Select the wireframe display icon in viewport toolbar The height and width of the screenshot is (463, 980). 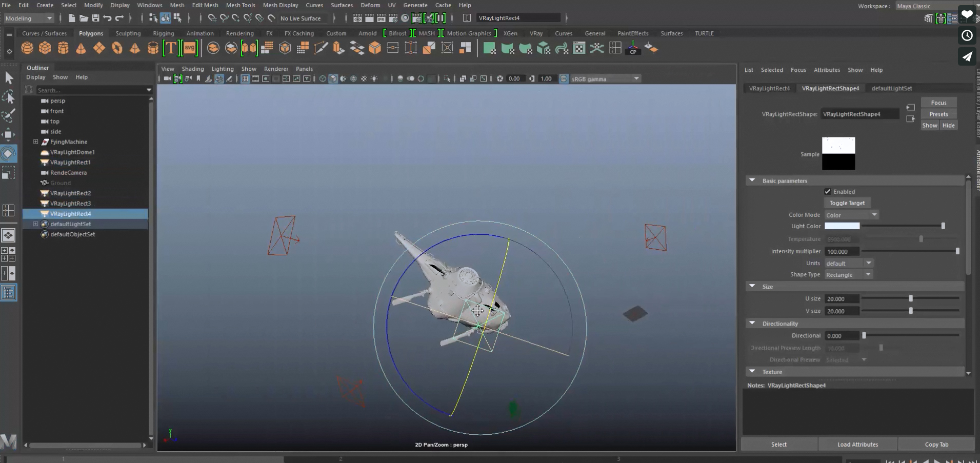[x=323, y=78]
